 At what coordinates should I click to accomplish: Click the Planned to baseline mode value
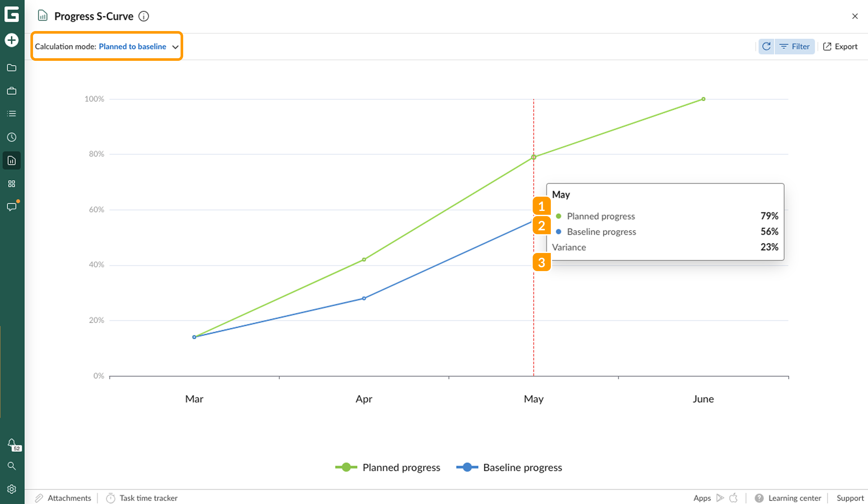click(x=133, y=47)
